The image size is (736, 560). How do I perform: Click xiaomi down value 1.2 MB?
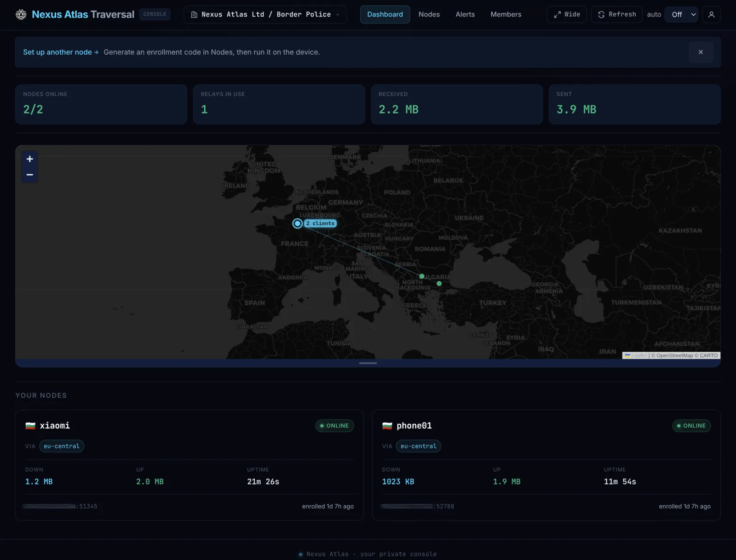[39, 482]
